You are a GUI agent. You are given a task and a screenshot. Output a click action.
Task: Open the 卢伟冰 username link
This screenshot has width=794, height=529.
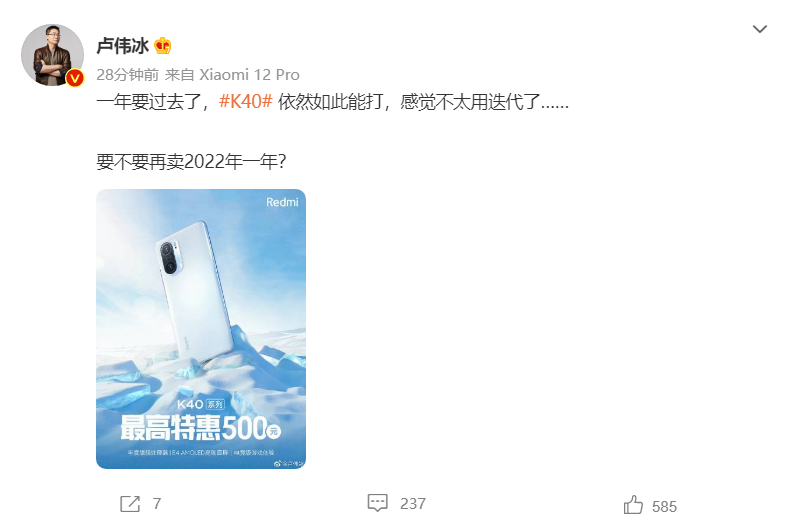[x=122, y=46]
